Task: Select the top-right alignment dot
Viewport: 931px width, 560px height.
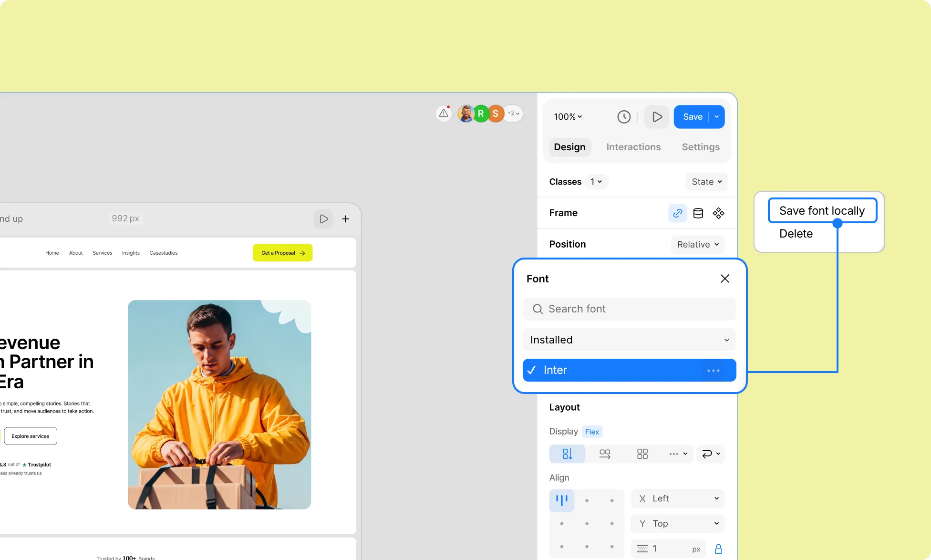Action: [x=612, y=501]
